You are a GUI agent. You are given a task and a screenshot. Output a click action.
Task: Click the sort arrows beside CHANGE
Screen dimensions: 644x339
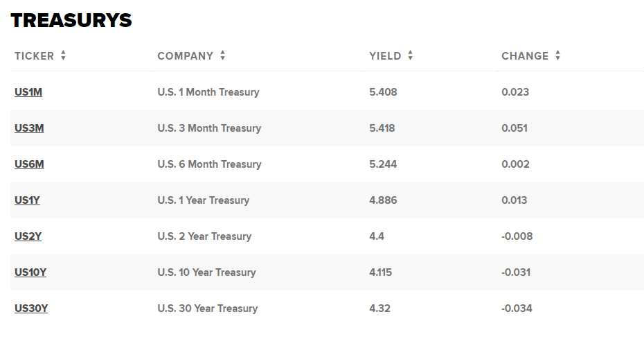pos(557,55)
